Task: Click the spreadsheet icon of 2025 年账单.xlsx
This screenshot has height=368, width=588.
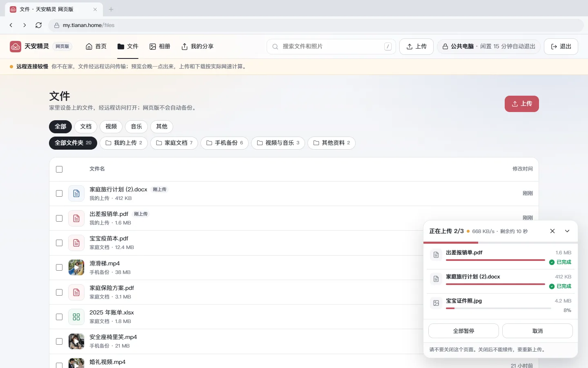Action: click(76, 317)
